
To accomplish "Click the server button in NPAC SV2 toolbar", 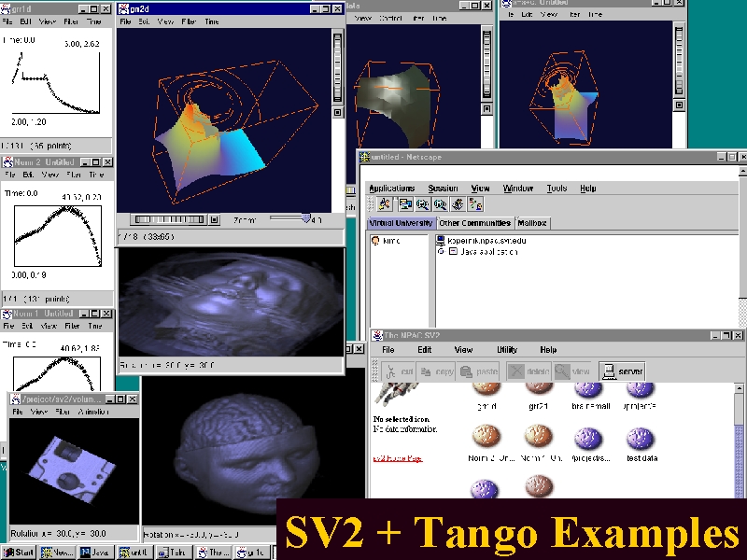I will click(622, 371).
